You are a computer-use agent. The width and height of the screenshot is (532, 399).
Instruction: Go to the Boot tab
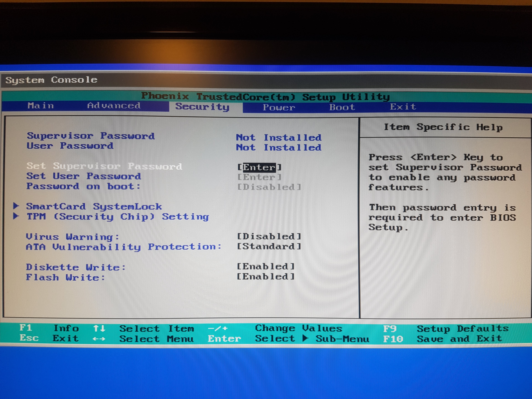(342, 107)
